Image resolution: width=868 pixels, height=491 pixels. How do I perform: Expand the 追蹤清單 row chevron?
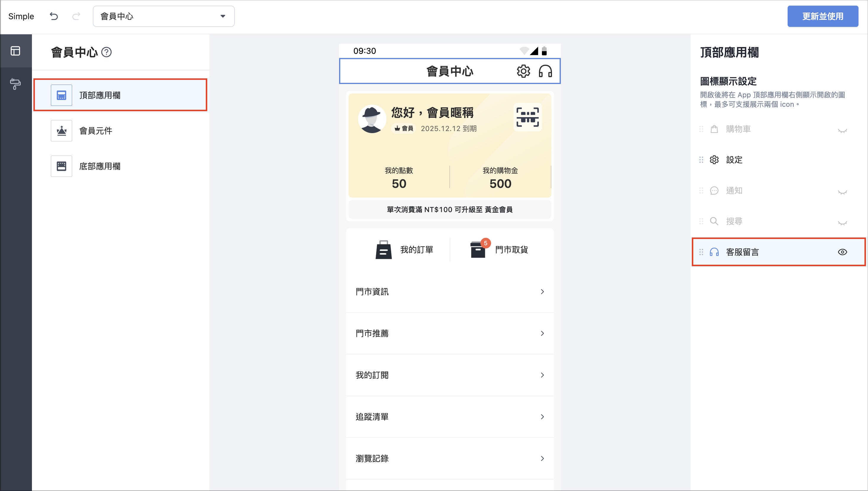click(x=542, y=417)
